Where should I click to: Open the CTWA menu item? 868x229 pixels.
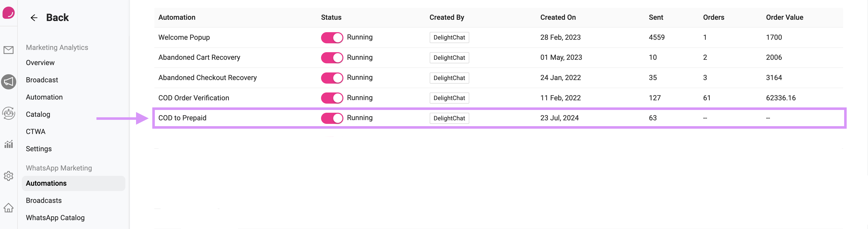coord(36,132)
